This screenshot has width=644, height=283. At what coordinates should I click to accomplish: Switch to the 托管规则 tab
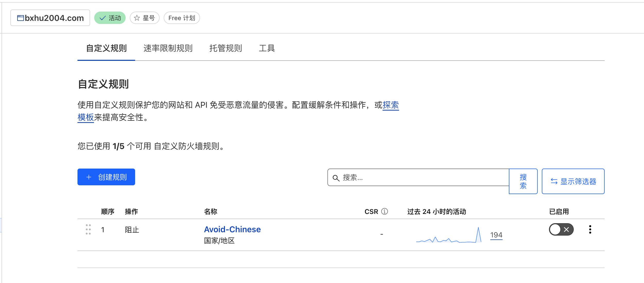[225, 48]
